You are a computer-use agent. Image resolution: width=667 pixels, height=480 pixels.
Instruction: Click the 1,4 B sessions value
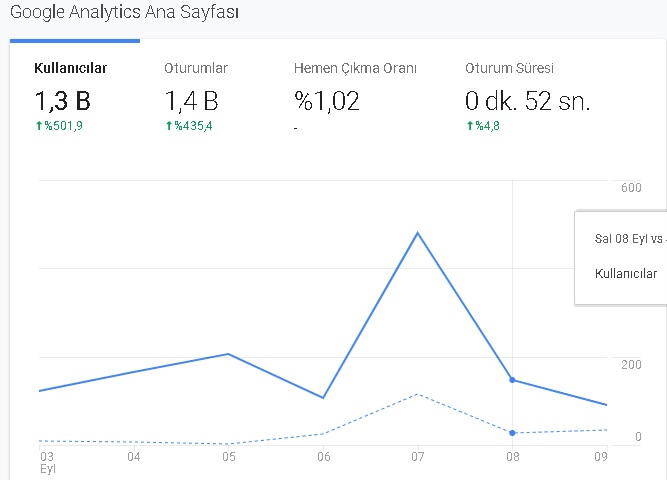tap(191, 101)
